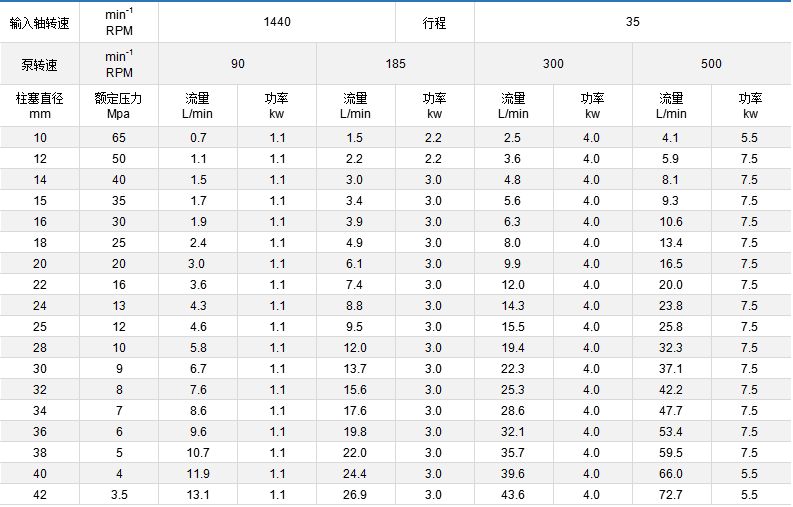Click the 额定压力 Mpa column header
The width and height of the screenshot is (793, 507).
tap(119, 106)
